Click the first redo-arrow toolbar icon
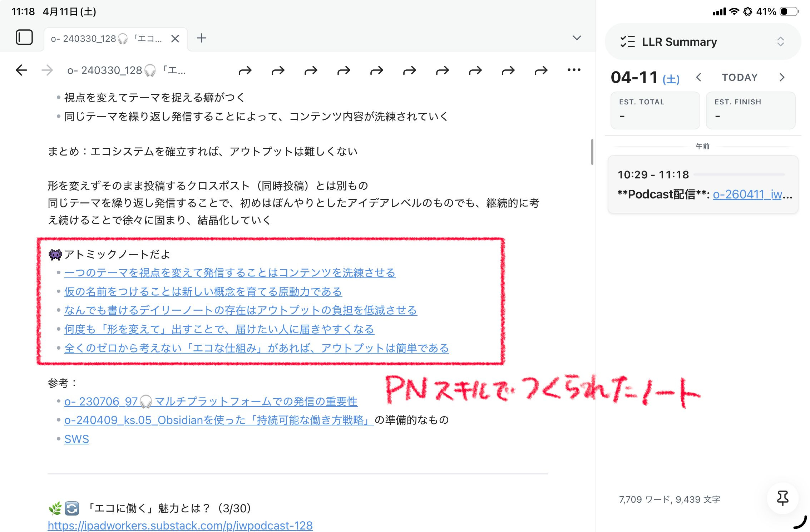This screenshot has width=810, height=532. tap(245, 70)
